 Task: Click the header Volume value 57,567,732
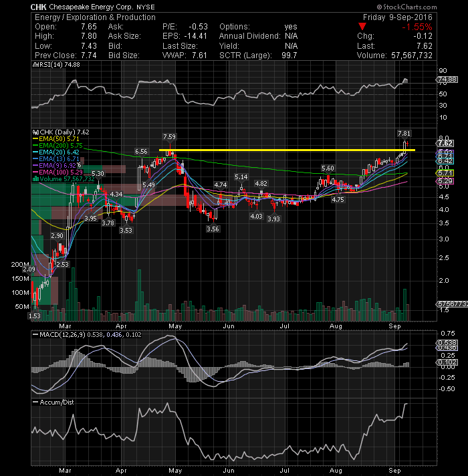tap(412, 55)
